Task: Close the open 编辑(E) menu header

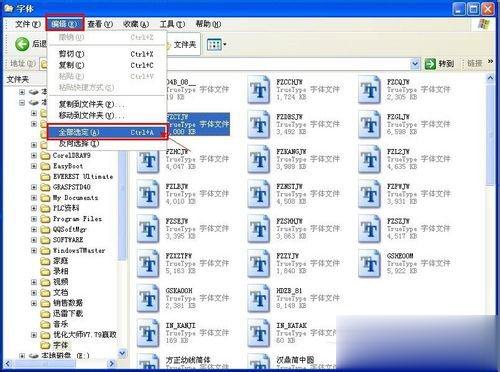Action: point(65,24)
